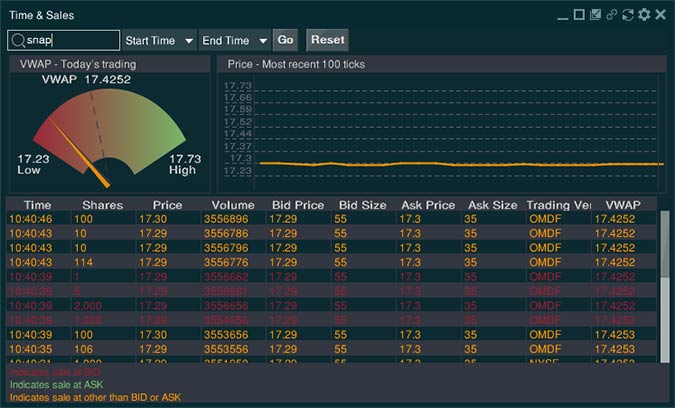Sort by the Volume column header
This screenshot has width=675, height=408.
(232, 205)
